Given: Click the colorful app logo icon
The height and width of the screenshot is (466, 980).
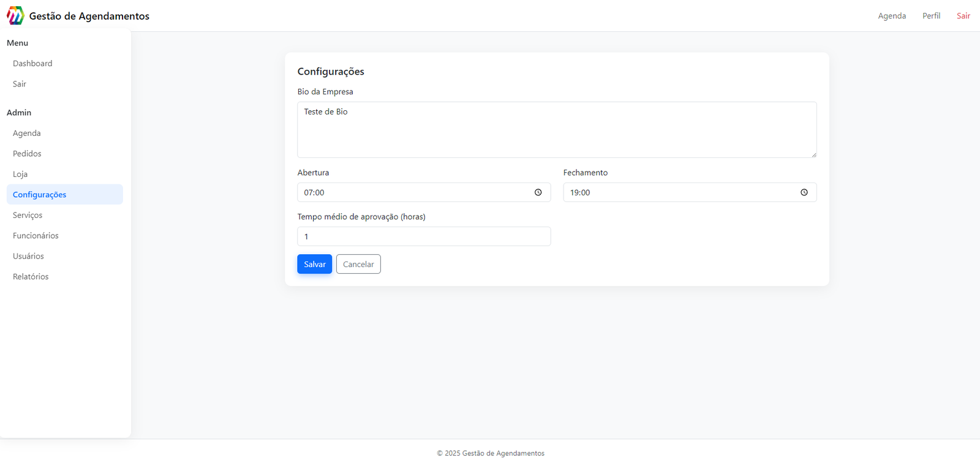Looking at the screenshot, I should (x=15, y=15).
